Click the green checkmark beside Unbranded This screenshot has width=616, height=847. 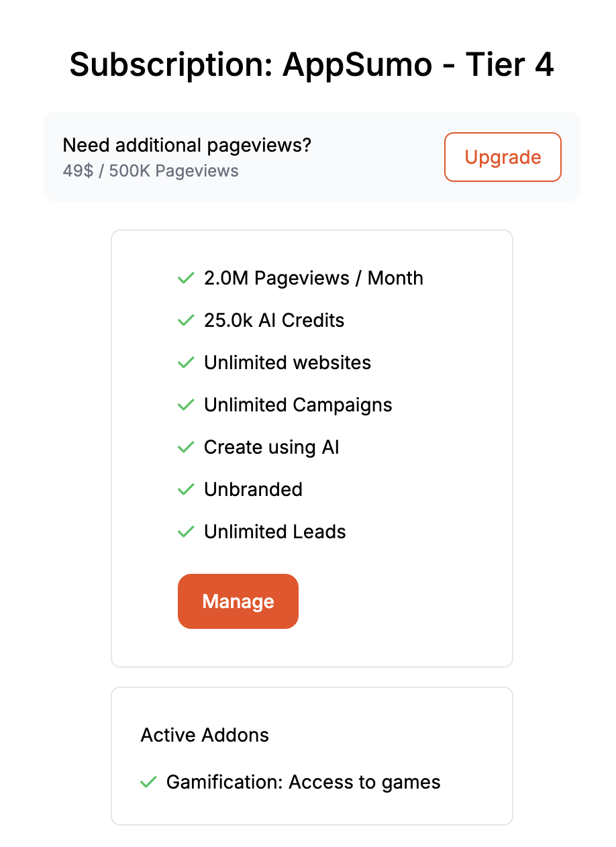click(186, 490)
